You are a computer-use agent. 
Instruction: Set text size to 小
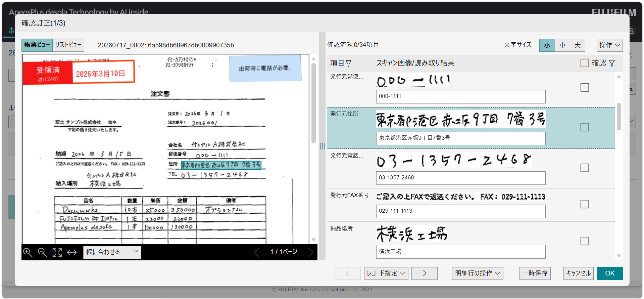point(547,45)
